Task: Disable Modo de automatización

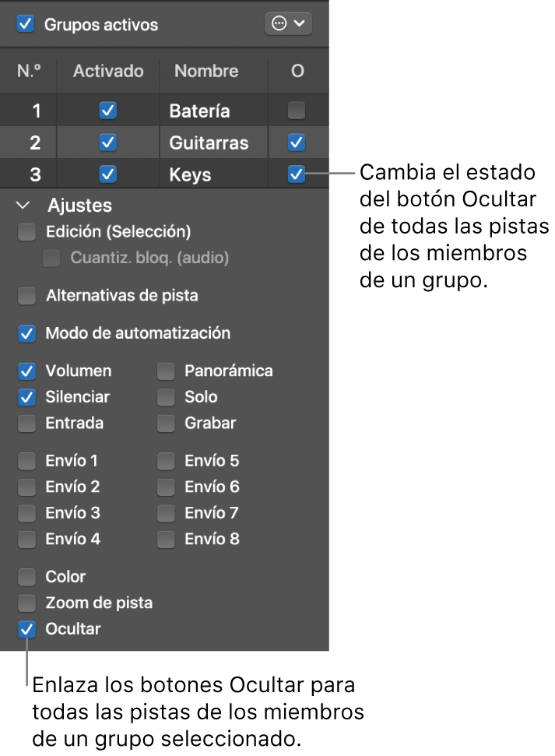Action: pos(26,333)
